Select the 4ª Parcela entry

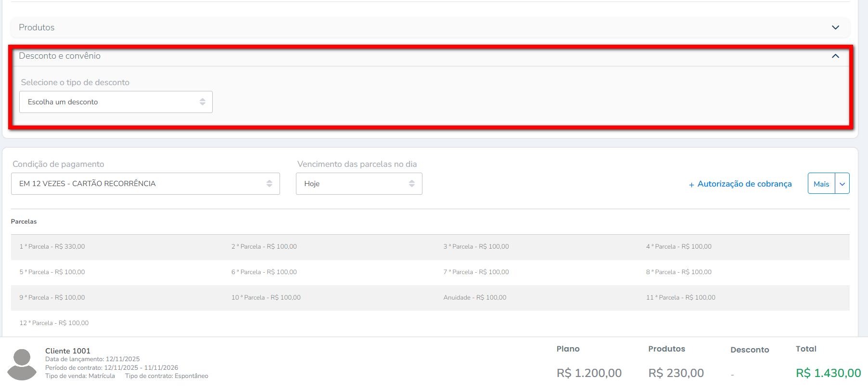(678, 247)
